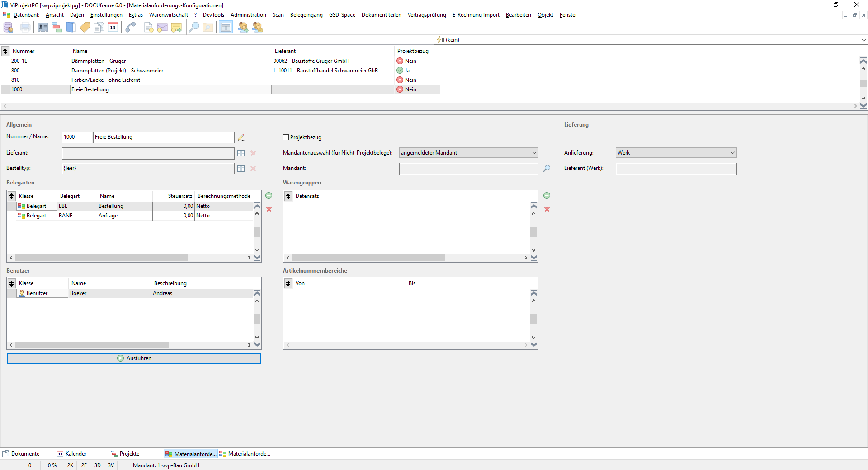The width and height of the screenshot is (868, 470).
Task: Jump to bottom of Belegarten list
Action: (257, 258)
